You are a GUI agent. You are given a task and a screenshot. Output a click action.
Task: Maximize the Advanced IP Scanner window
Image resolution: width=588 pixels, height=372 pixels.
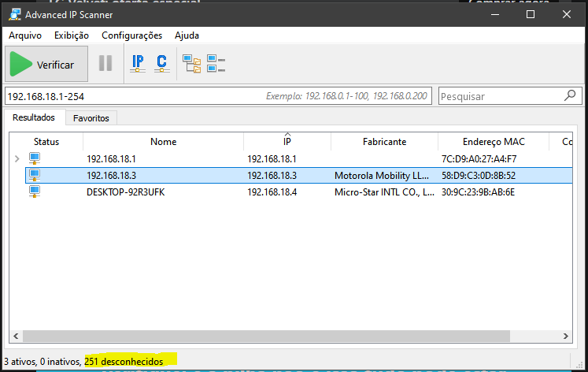[x=531, y=15]
